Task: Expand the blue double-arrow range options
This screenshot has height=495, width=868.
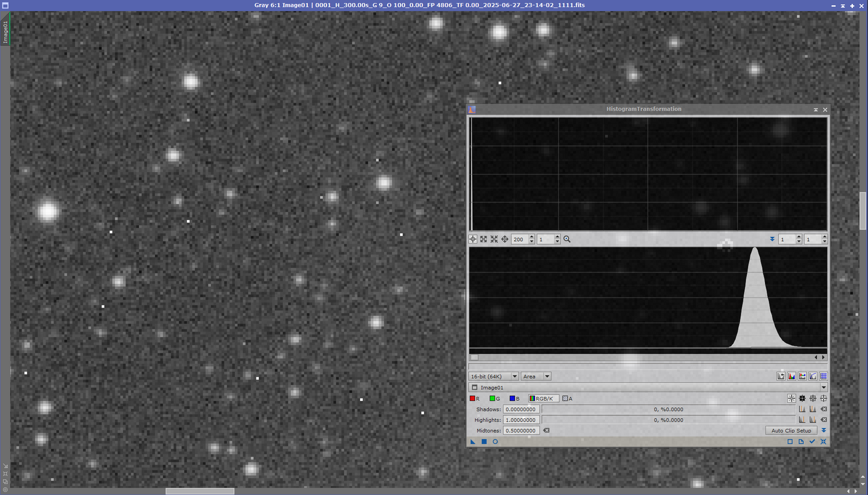Action: 823,430
